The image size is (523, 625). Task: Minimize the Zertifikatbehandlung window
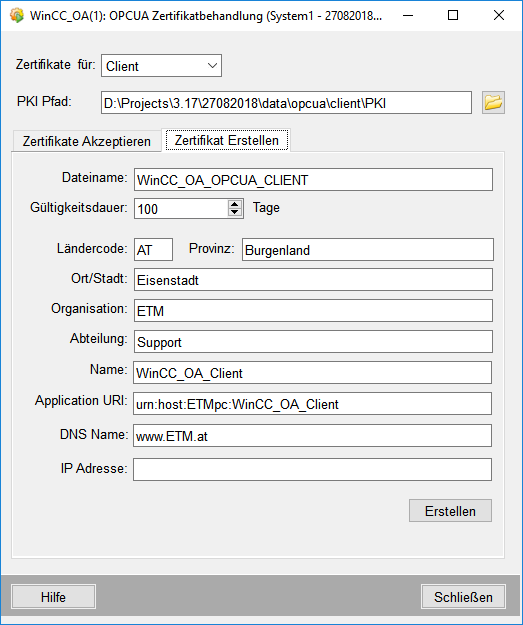pos(408,16)
